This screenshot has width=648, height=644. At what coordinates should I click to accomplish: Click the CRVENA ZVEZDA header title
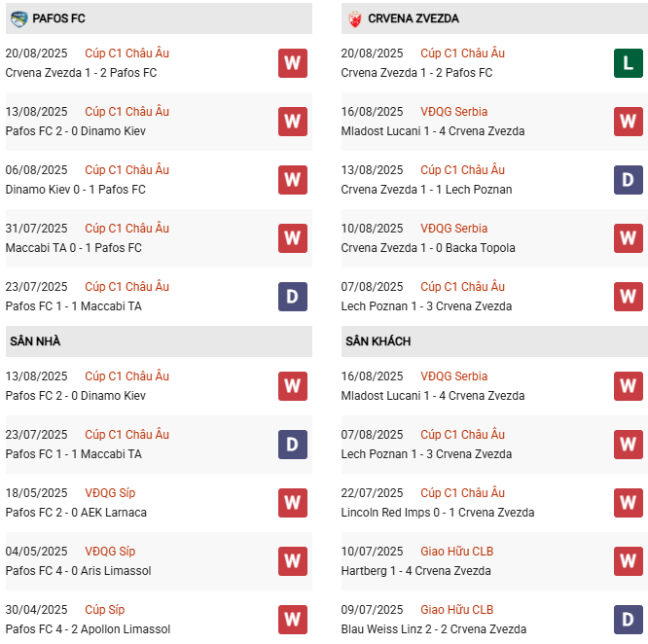click(414, 18)
